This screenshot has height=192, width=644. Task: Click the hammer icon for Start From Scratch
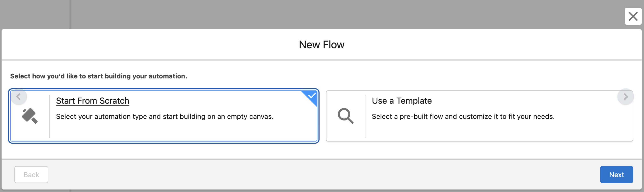(x=30, y=116)
